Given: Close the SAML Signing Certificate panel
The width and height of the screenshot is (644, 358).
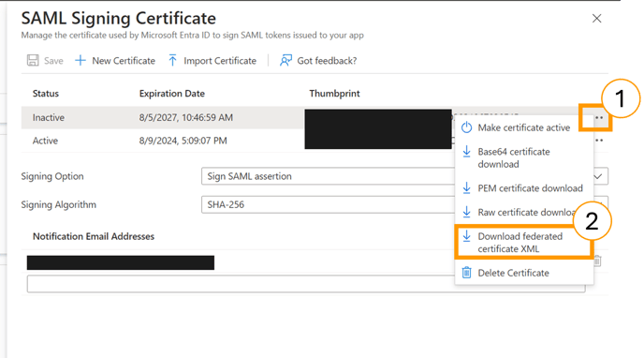Looking at the screenshot, I should (x=597, y=19).
